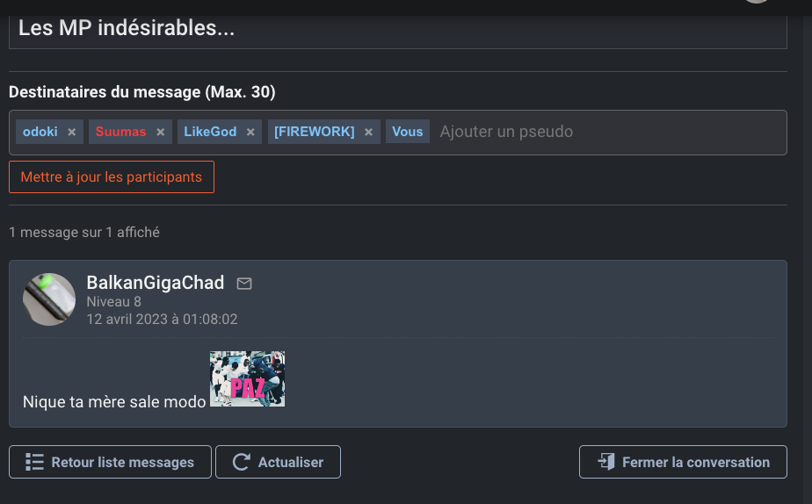This screenshot has width=812, height=504.
Task: Select the [FIREWORK] recipient tag
Action: (x=315, y=132)
